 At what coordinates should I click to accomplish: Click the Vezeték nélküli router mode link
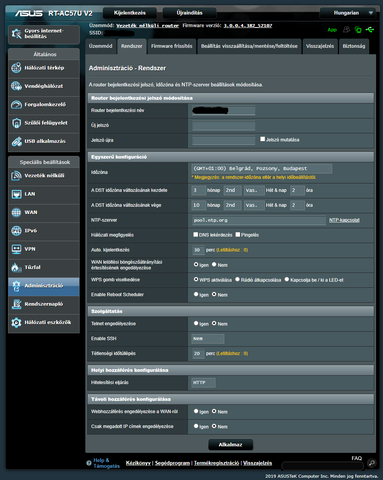click(x=147, y=26)
